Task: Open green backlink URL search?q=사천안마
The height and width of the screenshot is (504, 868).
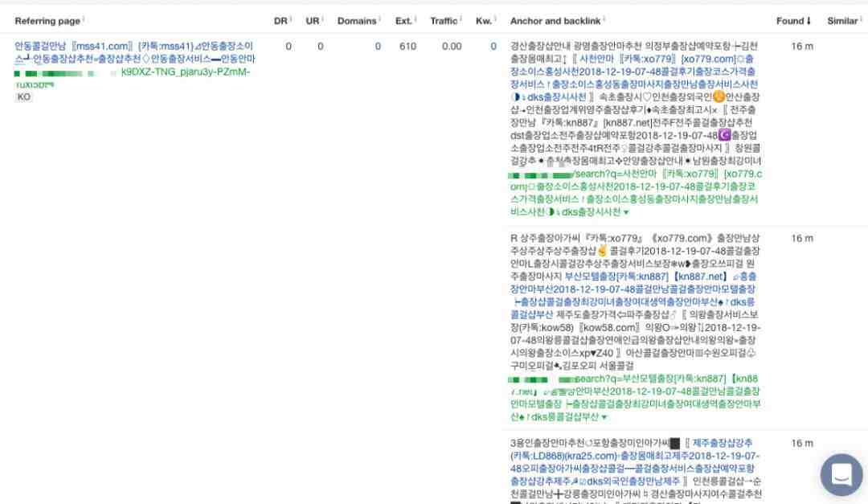Action: [x=635, y=193]
